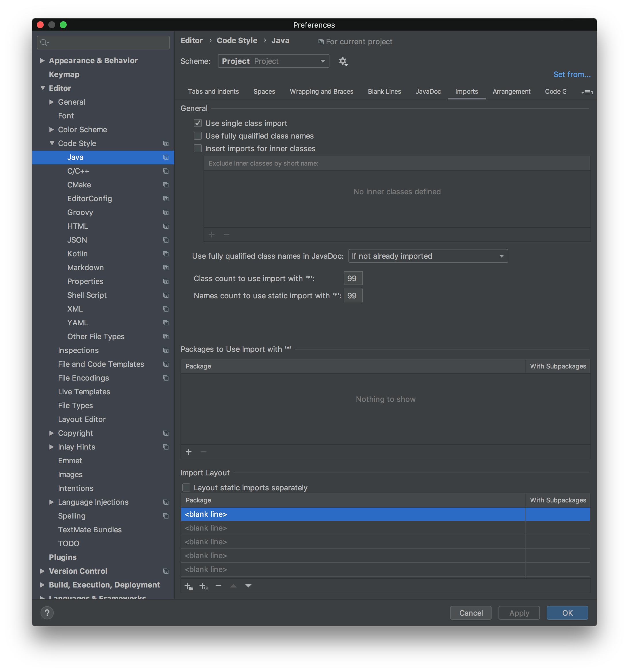This screenshot has width=629, height=672.
Task: Apply the current preference changes
Action: (519, 613)
